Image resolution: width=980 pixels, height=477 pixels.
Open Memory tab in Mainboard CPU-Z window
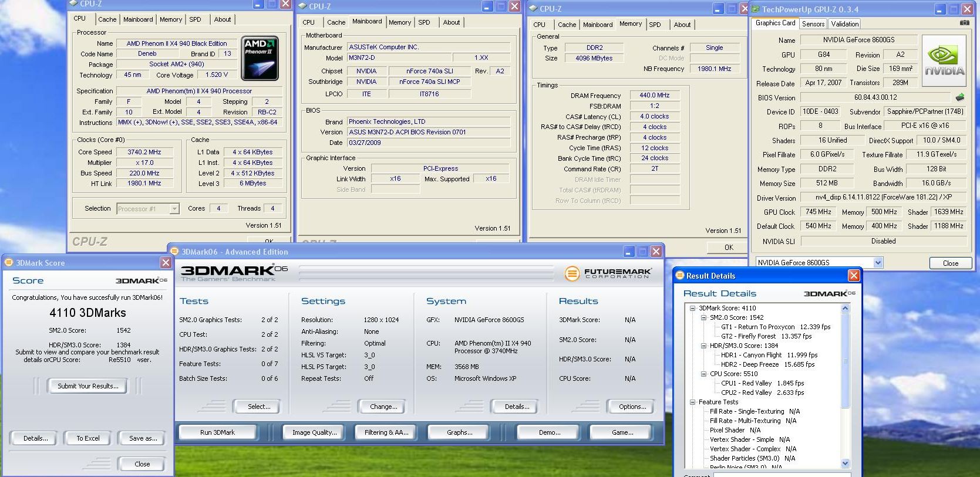(x=400, y=22)
